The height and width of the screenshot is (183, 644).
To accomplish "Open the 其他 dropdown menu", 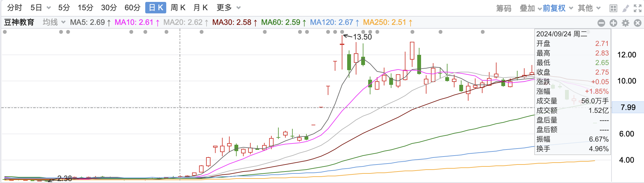I will coord(589,8).
